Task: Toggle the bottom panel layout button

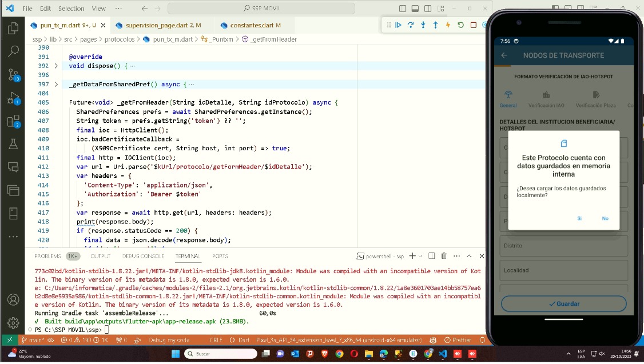Action: pos(415,9)
